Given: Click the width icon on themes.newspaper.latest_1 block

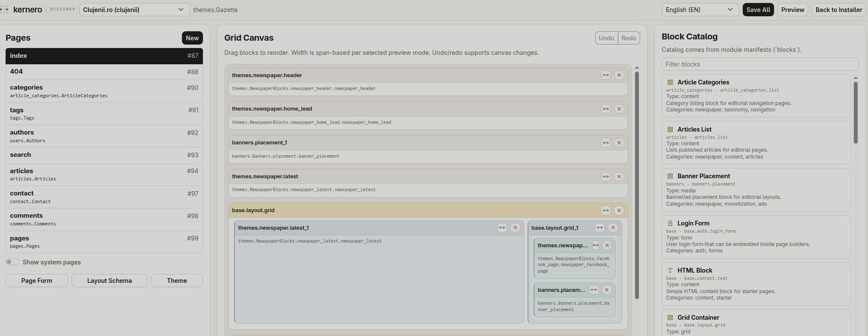Looking at the screenshot, I should point(502,228).
